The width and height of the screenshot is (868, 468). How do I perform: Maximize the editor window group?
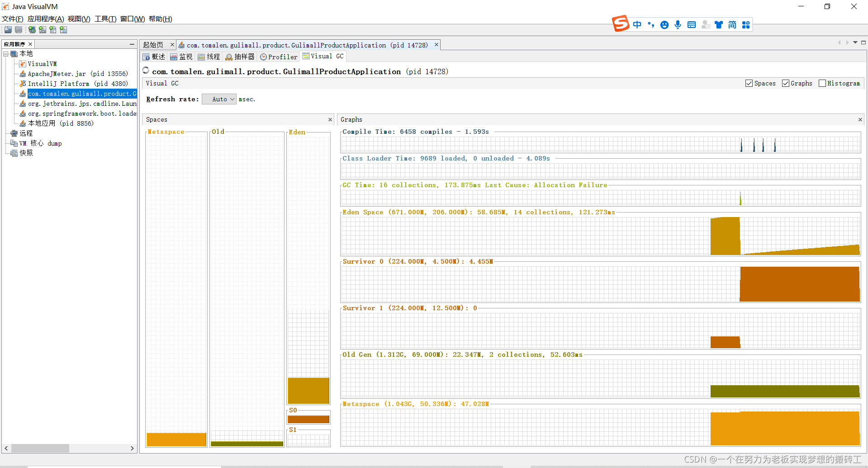(863, 43)
